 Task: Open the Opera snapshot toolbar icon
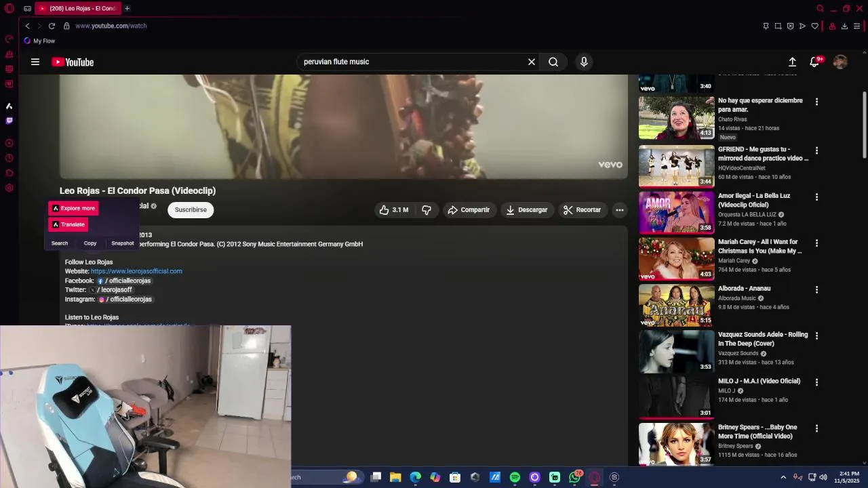coord(778,26)
